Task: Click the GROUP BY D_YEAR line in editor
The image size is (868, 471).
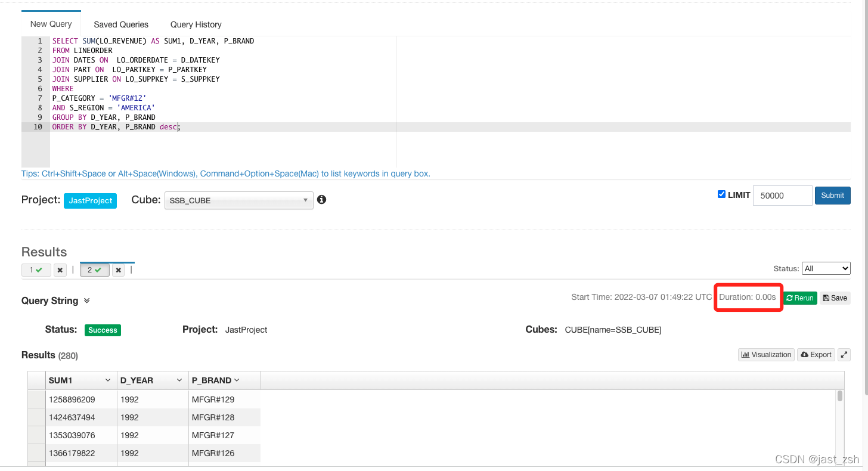Action: (104, 117)
